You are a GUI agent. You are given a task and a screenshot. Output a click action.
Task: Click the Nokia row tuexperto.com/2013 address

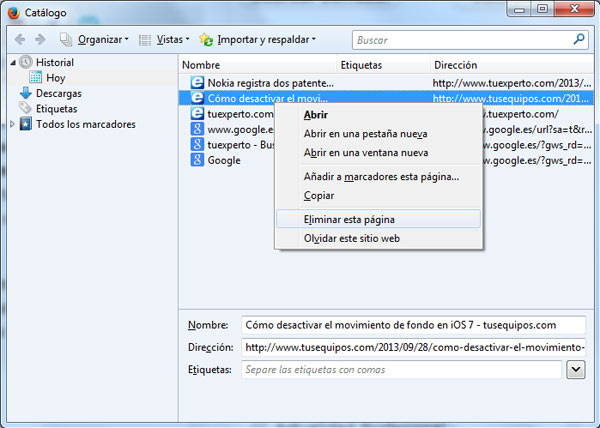(x=512, y=83)
